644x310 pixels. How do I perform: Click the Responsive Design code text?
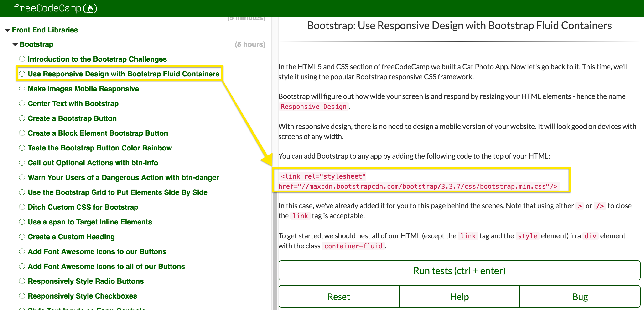click(313, 107)
